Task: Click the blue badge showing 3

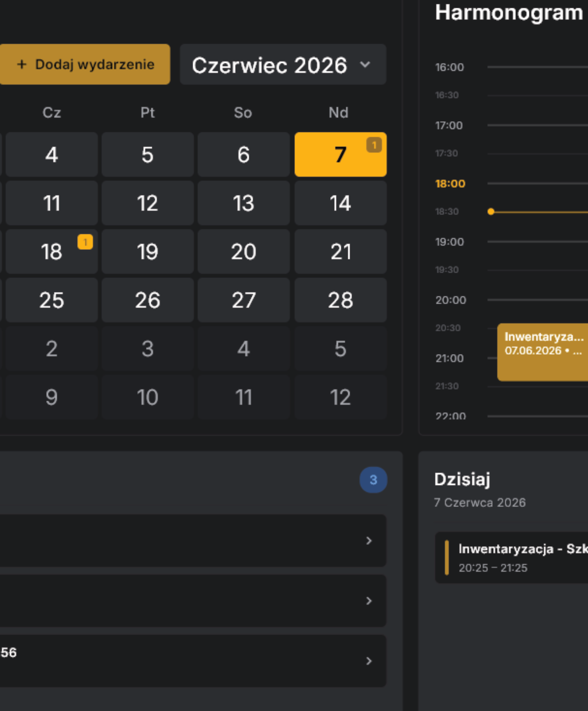Action: 373,480
